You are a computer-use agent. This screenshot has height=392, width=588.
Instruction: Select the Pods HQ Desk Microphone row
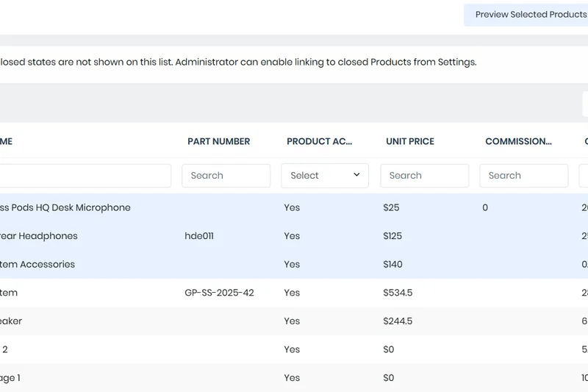pos(294,208)
